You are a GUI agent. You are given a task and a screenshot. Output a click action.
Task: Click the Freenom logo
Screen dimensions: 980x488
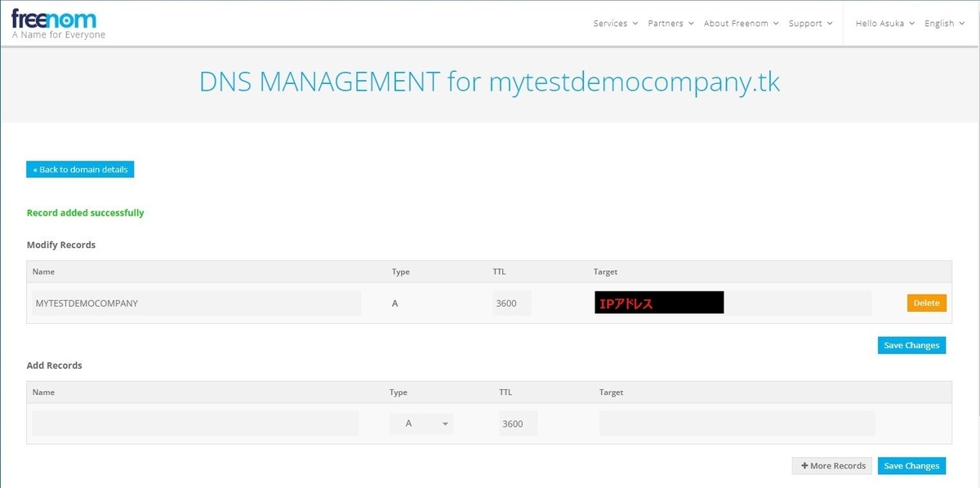click(x=58, y=24)
